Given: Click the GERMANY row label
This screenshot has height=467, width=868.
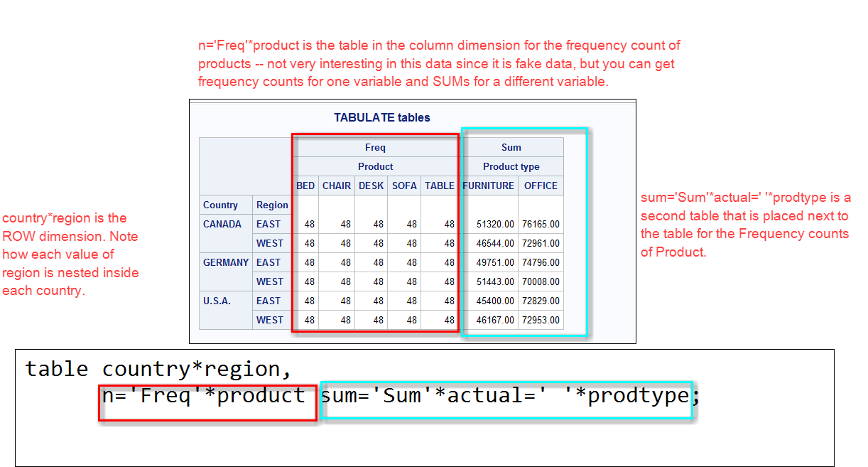Looking at the screenshot, I should pos(225,262).
